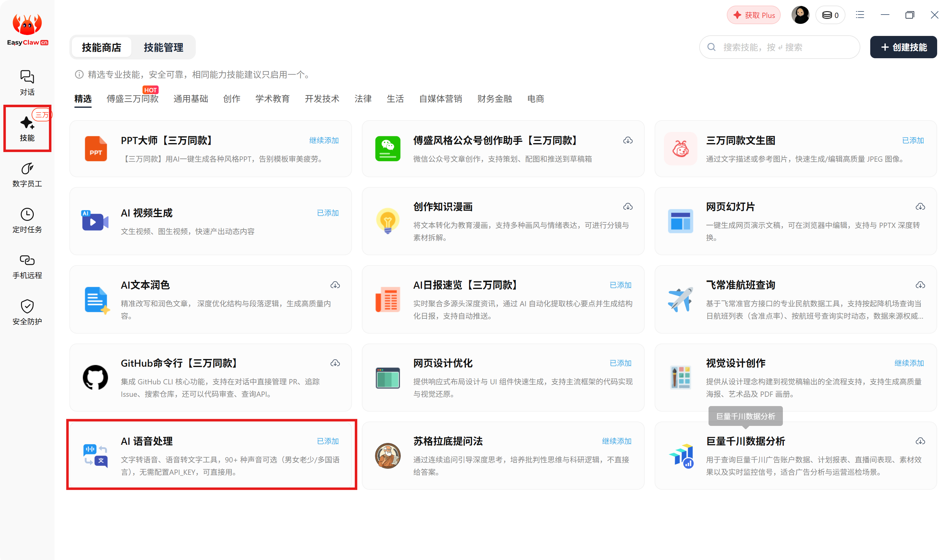Click the 网页幻灯片 blue layout icon
Screen dimensions: 948x560
[680, 221]
